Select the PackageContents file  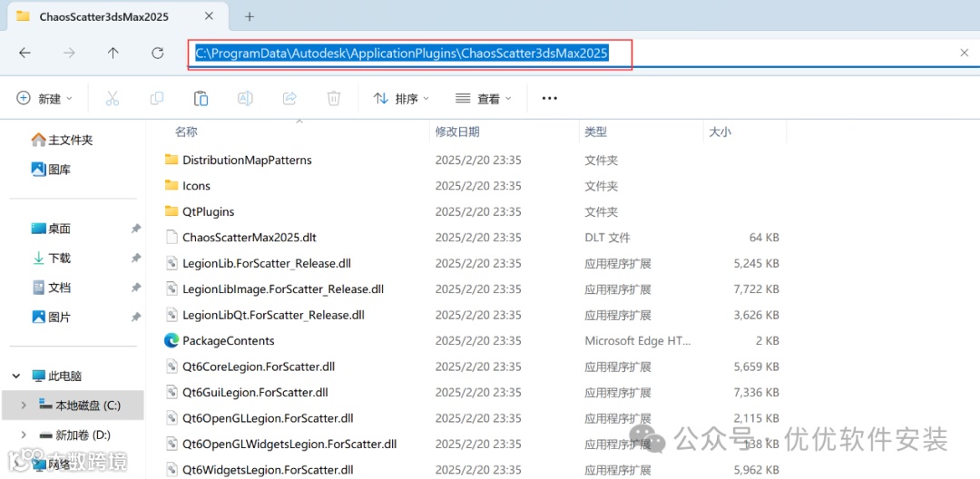pyautogui.click(x=228, y=341)
